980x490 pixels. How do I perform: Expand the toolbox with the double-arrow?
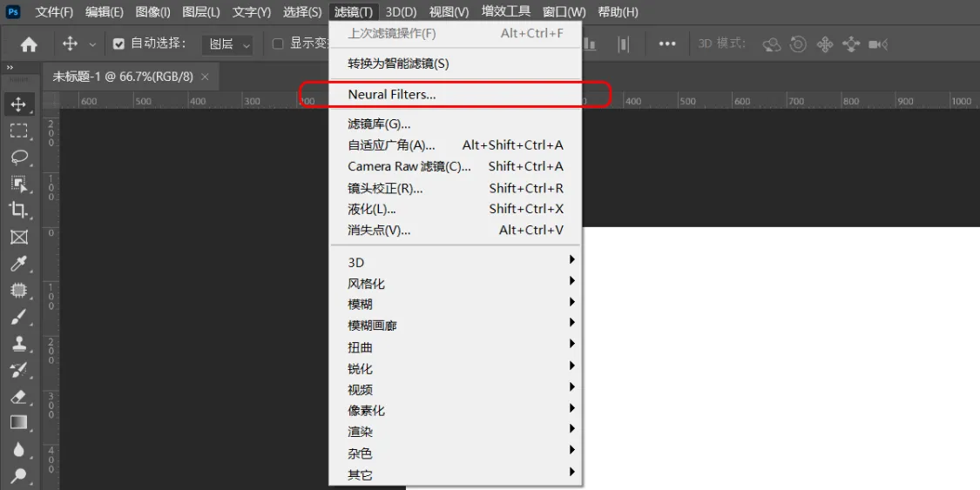tap(10, 67)
